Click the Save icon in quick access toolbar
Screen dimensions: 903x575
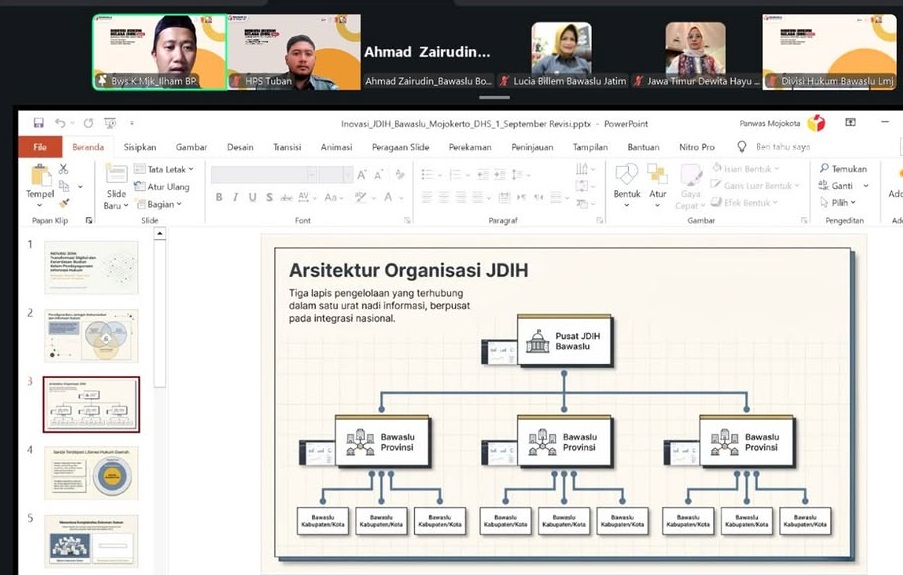pyautogui.click(x=39, y=123)
